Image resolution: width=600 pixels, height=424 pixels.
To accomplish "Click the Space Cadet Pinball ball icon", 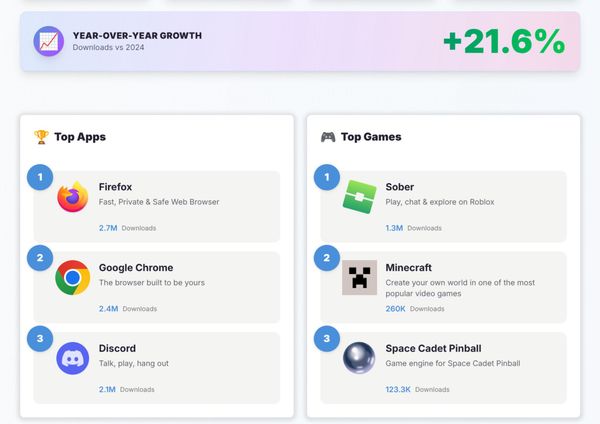I will pyautogui.click(x=359, y=358).
